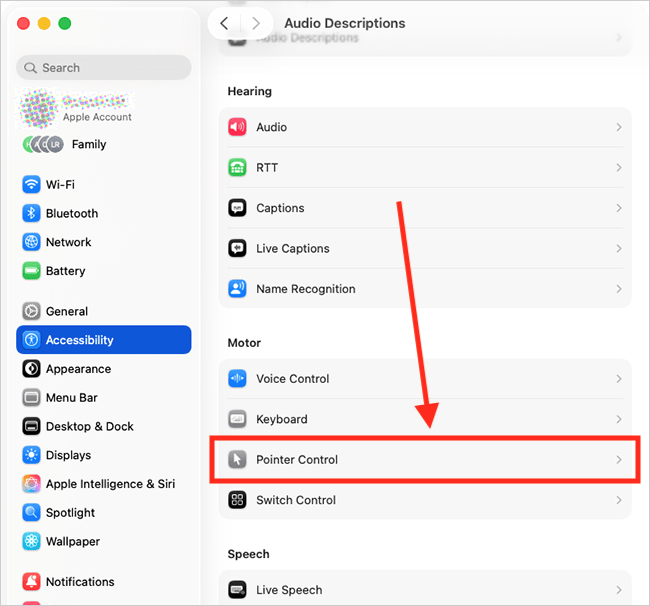Click the Voice Control icon

coord(237,379)
